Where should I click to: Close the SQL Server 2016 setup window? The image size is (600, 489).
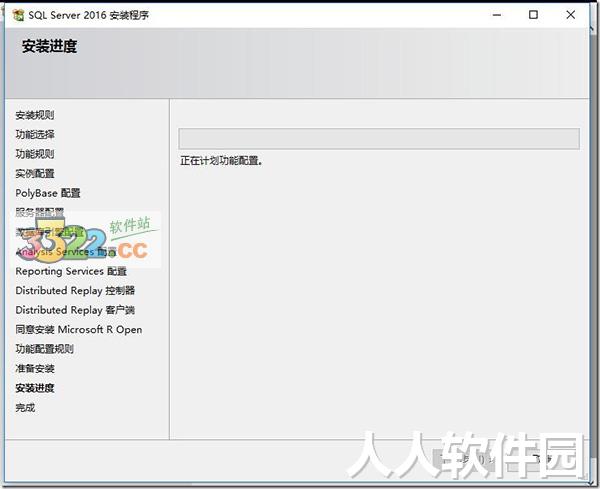(x=571, y=15)
